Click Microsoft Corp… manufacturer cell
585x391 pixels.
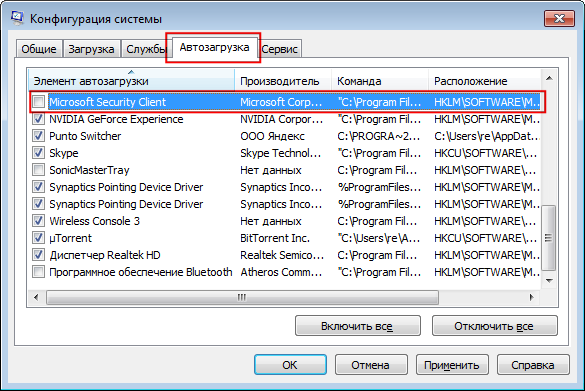click(x=281, y=102)
